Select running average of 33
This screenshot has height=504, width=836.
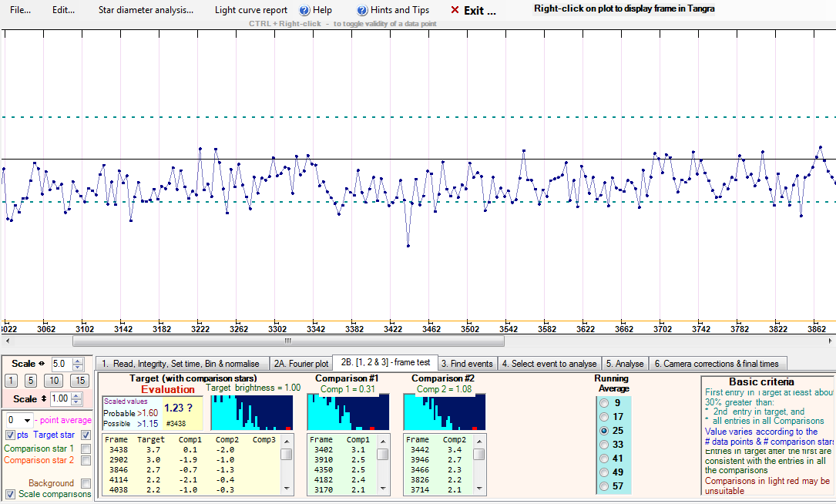coord(603,445)
